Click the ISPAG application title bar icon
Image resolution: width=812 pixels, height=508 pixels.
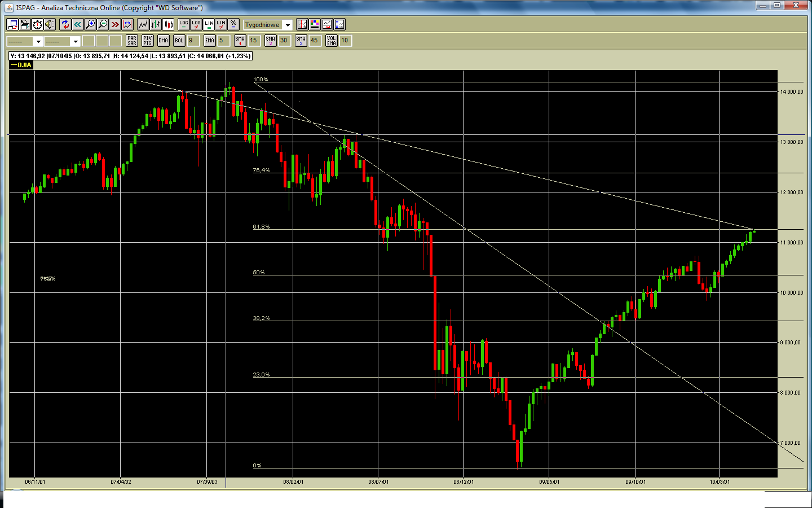click(9, 7)
